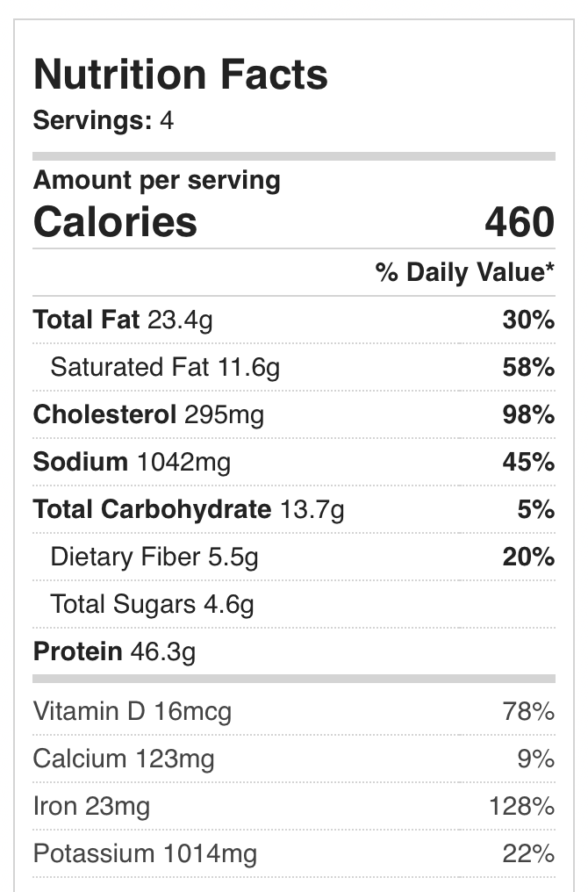The height and width of the screenshot is (892, 588).
Task: Click the 128% iron daily value
Action: point(522,806)
